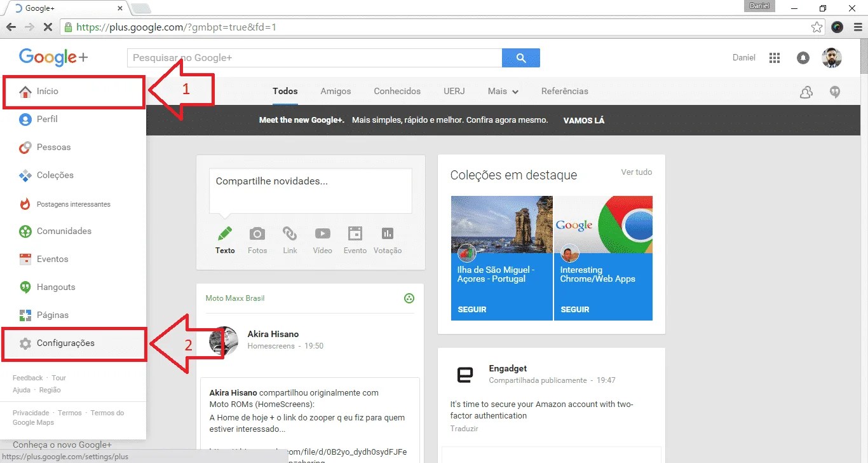This screenshot has width=868, height=463.
Task: Click the Ajuda link
Action: (22, 390)
